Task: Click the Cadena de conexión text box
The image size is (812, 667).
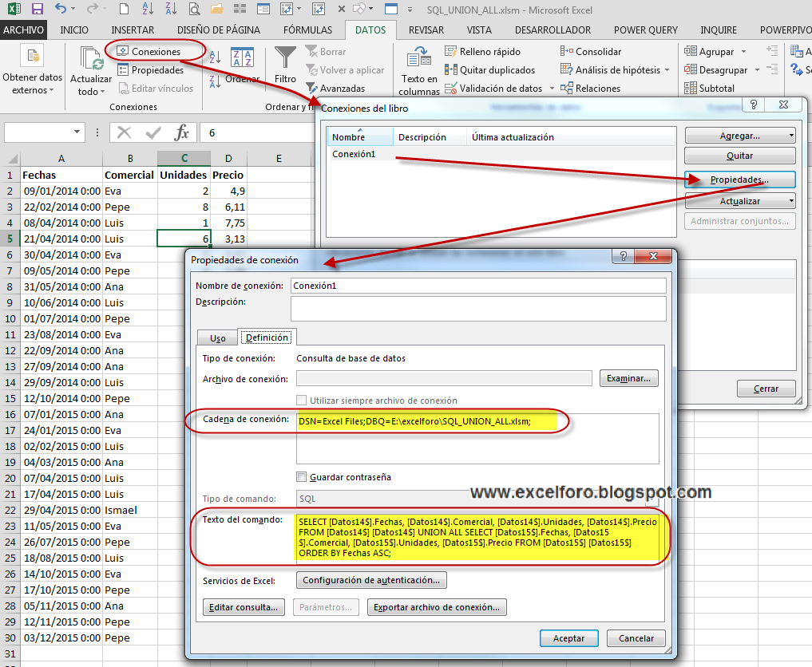Action: tap(477, 438)
